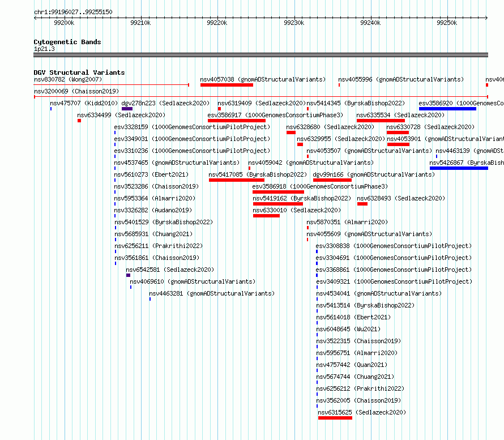The width and height of the screenshot is (504, 440).
Task: Select nsv5674744 (Chuang2021) label
Action: tap(355, 377)
